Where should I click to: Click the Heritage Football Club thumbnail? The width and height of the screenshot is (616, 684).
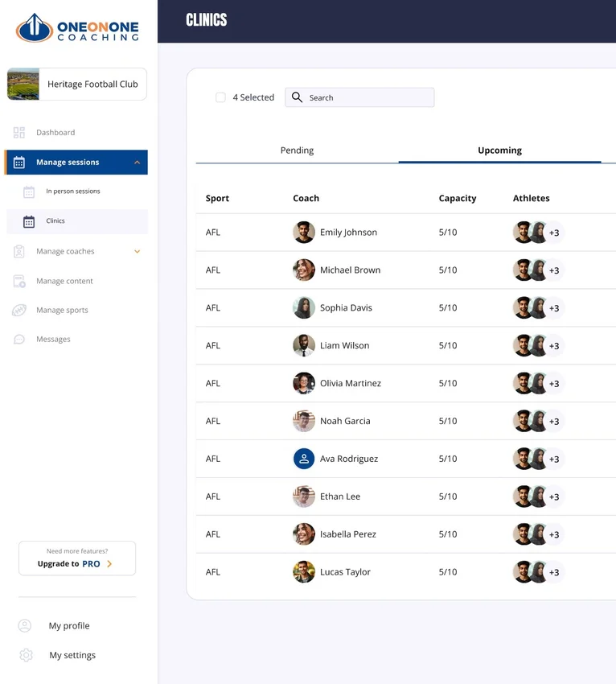pos(23,84)
